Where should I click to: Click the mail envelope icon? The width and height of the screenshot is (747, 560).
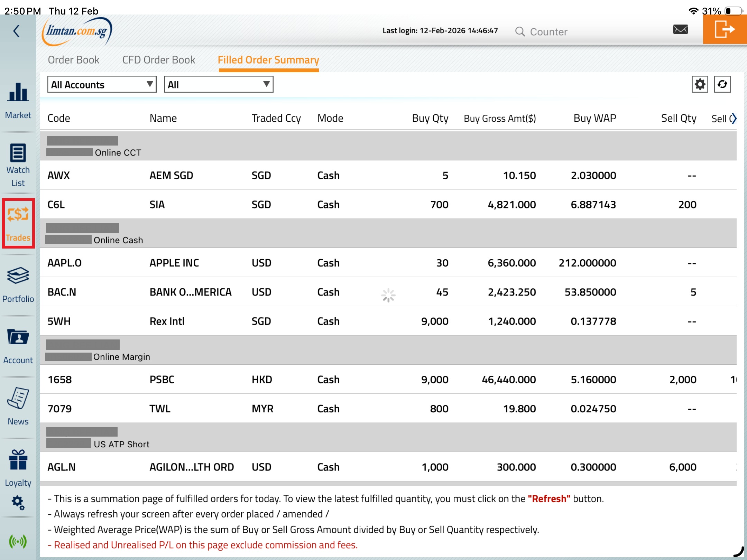pos(680,30)
